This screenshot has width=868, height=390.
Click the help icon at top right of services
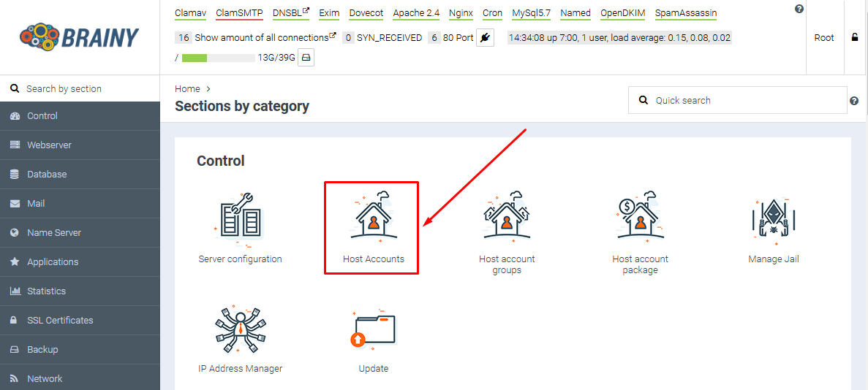(799, 9)
